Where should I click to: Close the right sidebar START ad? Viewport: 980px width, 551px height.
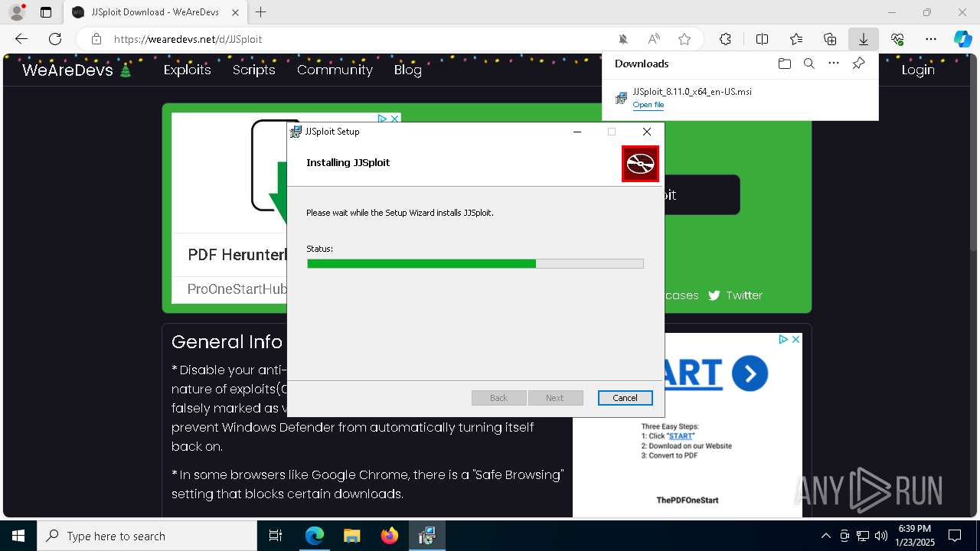795,339
